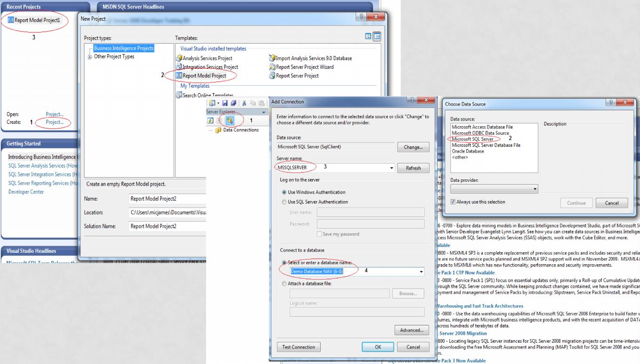Viewport: 640px width, 364px height.
Task: Open SQL Server Analysis Services link
Action: pyautogui.click(x=43, y=165)
